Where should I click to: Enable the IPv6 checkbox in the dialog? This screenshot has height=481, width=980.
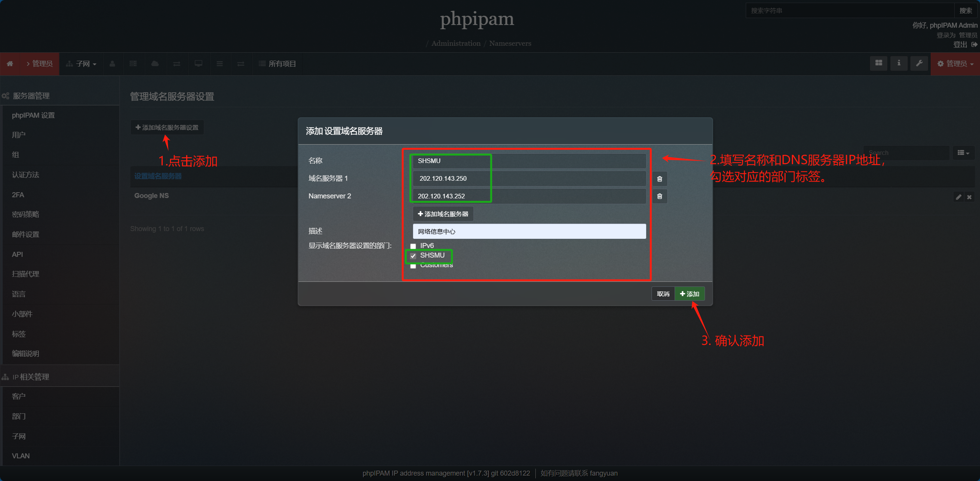coord(413,246)
